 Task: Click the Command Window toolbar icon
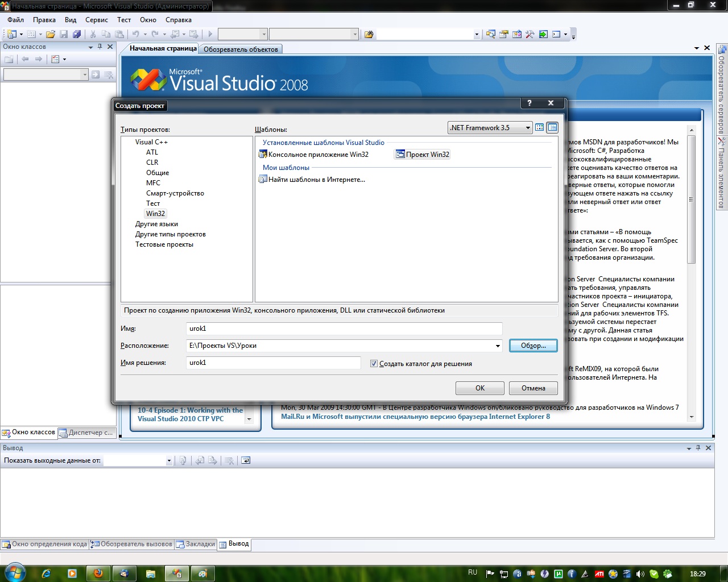coord(556,34)
